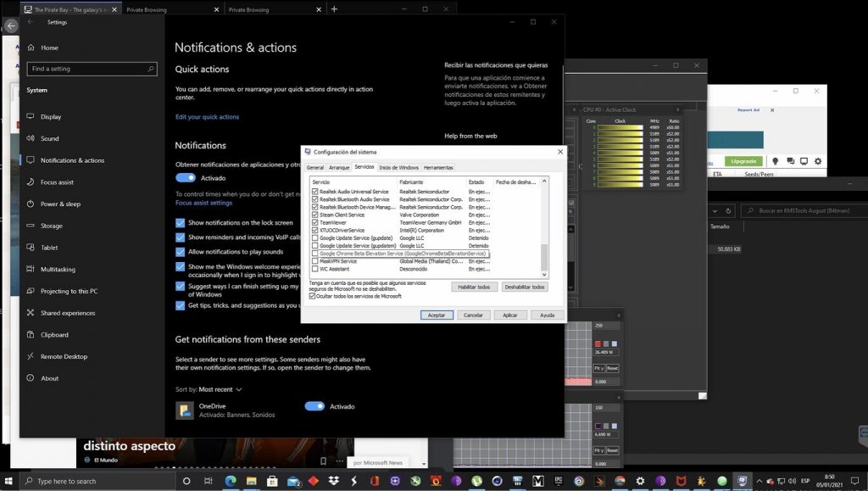Open the volume icon in system tray

point(792,481)
